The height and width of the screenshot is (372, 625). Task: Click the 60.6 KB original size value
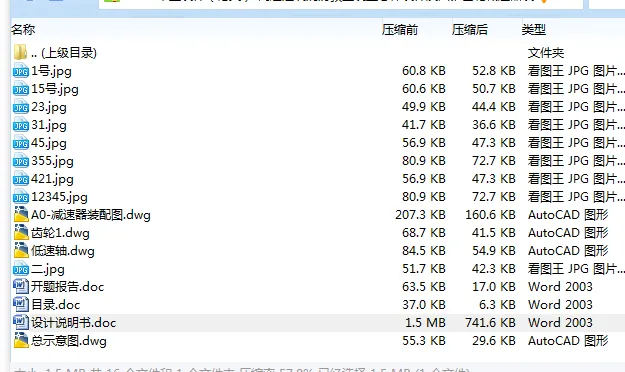click(424, 89)
